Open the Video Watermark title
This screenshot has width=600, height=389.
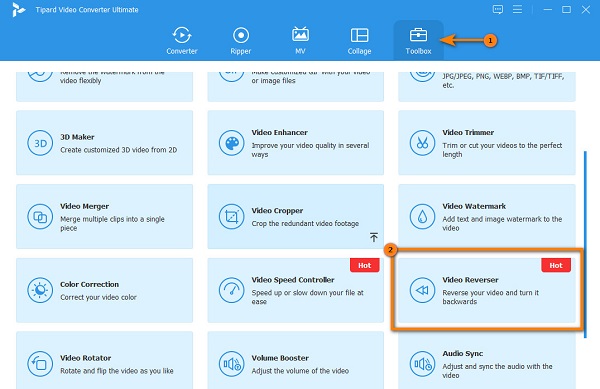point(474,206)
